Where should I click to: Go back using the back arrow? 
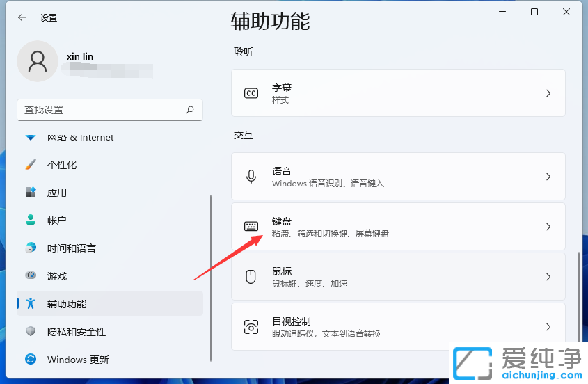point(22,17)
